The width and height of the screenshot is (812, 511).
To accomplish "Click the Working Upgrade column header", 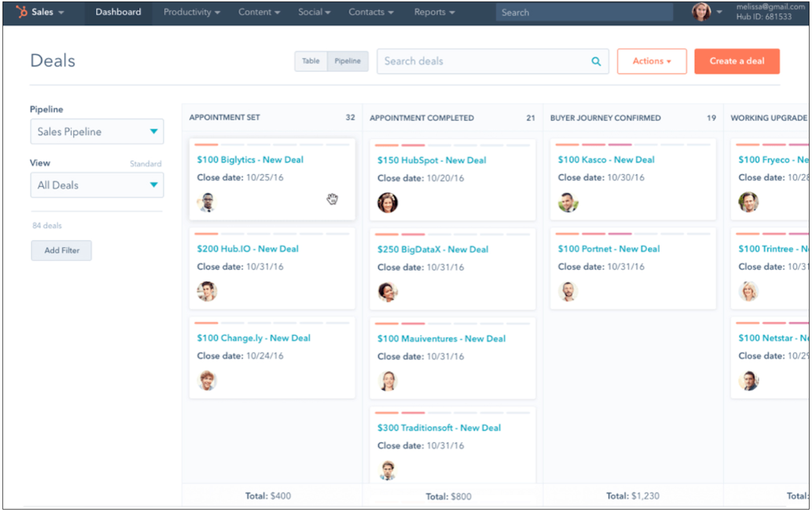I will pos(769,118).
